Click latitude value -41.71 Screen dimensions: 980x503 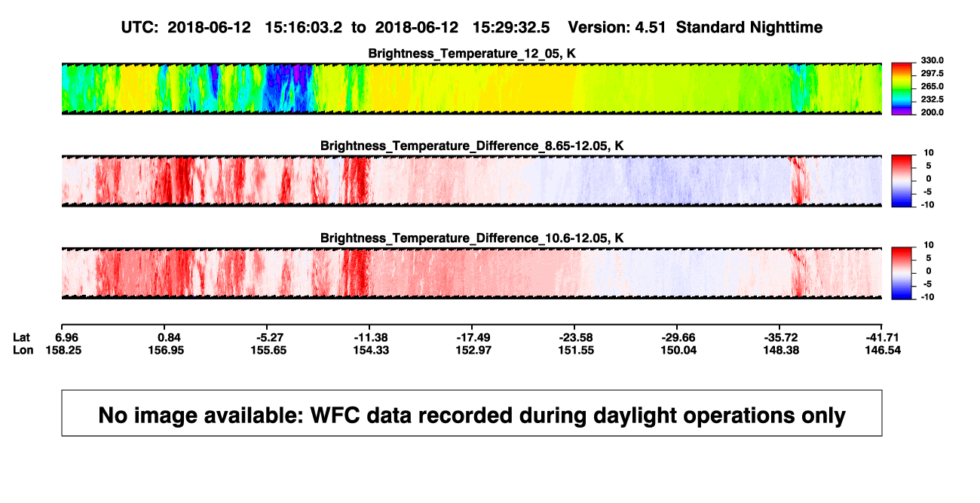tap(883, 337)
